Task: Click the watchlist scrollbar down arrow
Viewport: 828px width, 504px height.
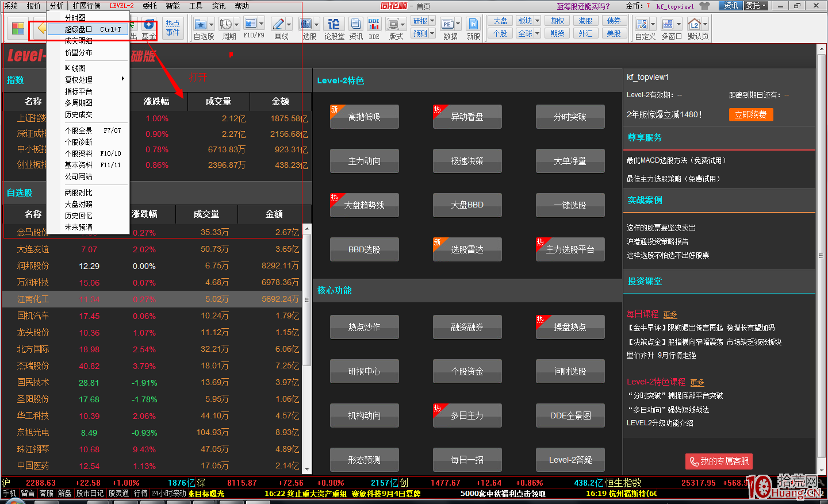Action: pos(307,470)
